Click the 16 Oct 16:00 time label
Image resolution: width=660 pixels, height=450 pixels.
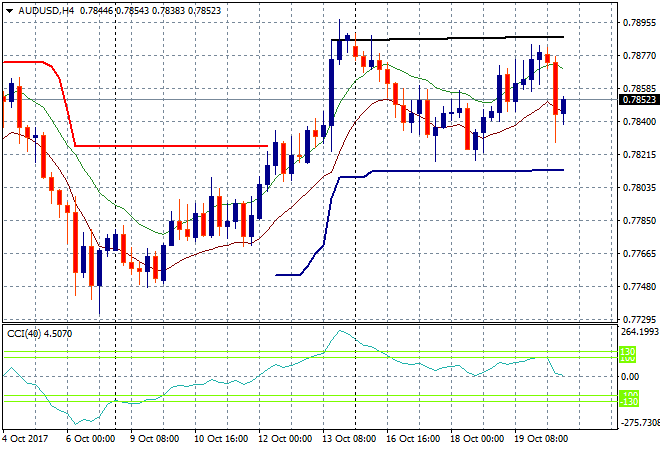pos(413,439)
